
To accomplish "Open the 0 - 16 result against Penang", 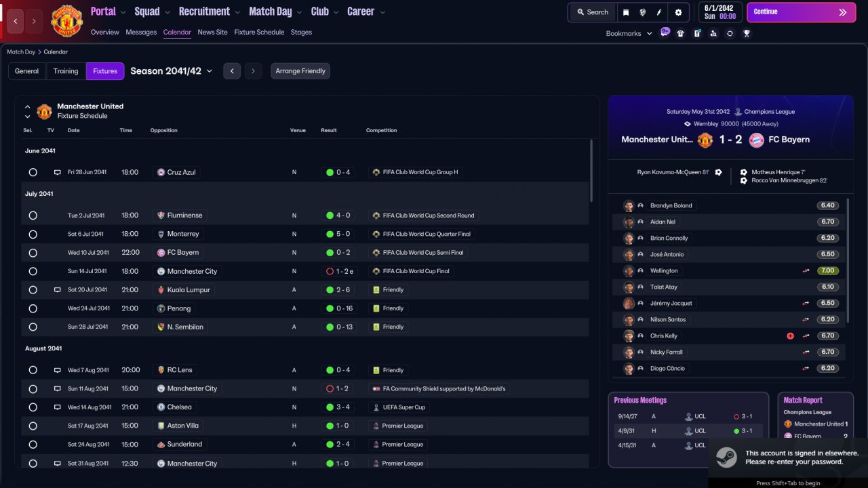I will click(339, 308).
